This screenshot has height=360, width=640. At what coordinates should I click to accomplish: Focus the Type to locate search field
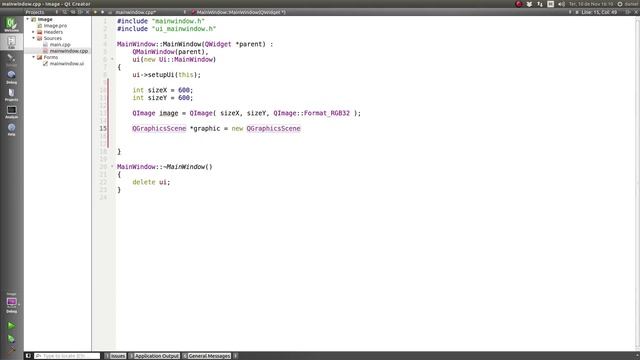(x=67, y=356)
